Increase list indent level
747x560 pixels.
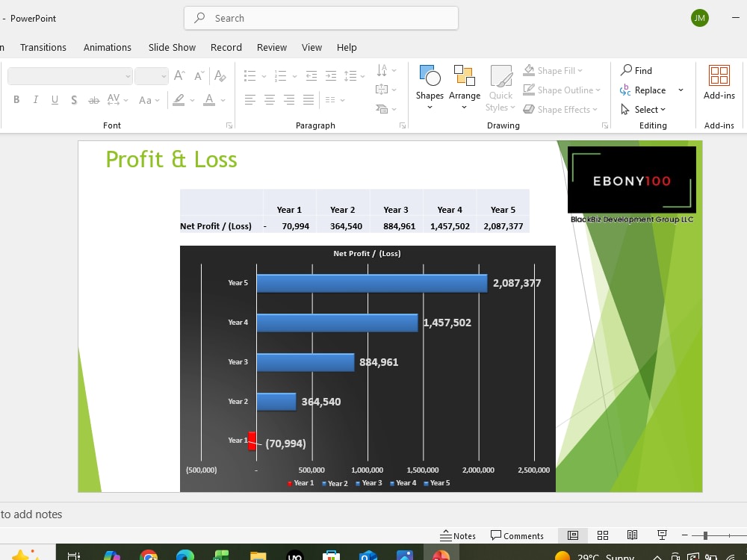coord(331,75)
